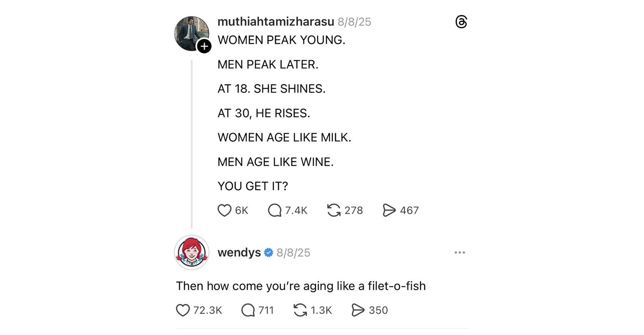Open comments on the original post

(275, 210)
